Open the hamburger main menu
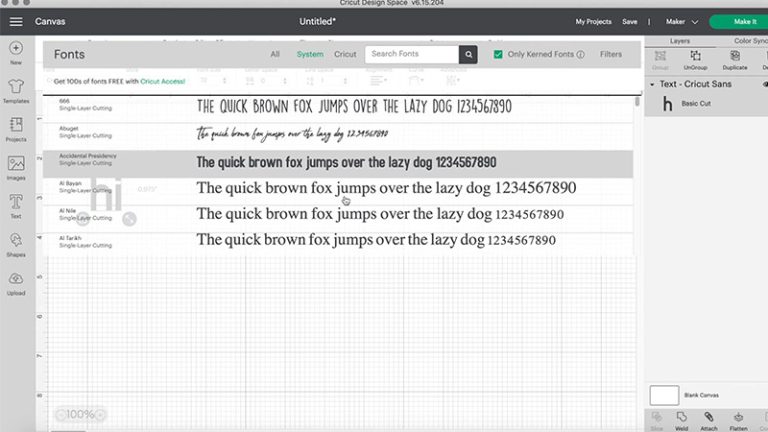Image resolution: width=768 pixels, height=432 pixels. [x=16, y=22]
